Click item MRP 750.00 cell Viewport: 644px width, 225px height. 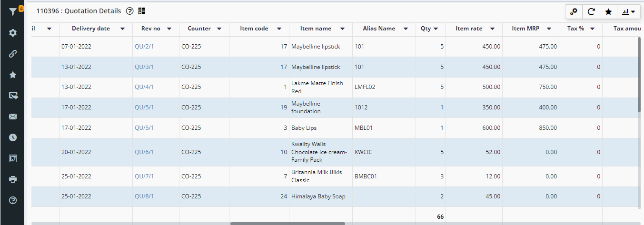pos(531,87)
